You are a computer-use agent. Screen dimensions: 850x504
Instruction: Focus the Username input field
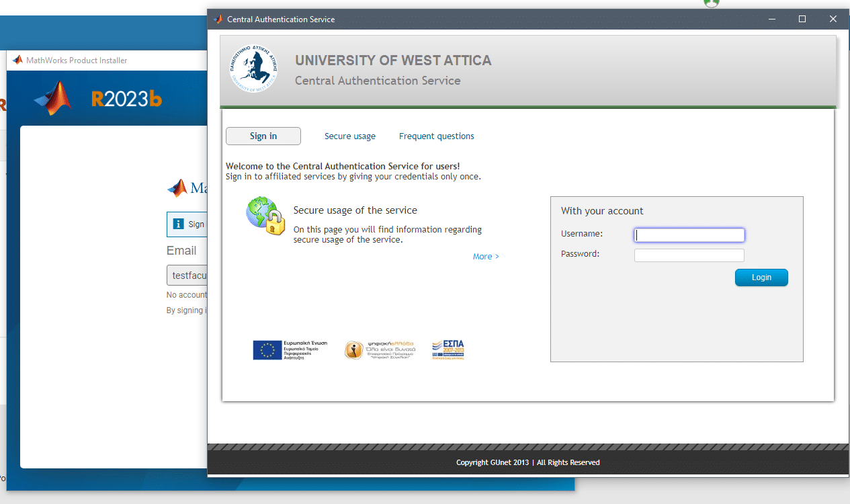tap(689, 235)
